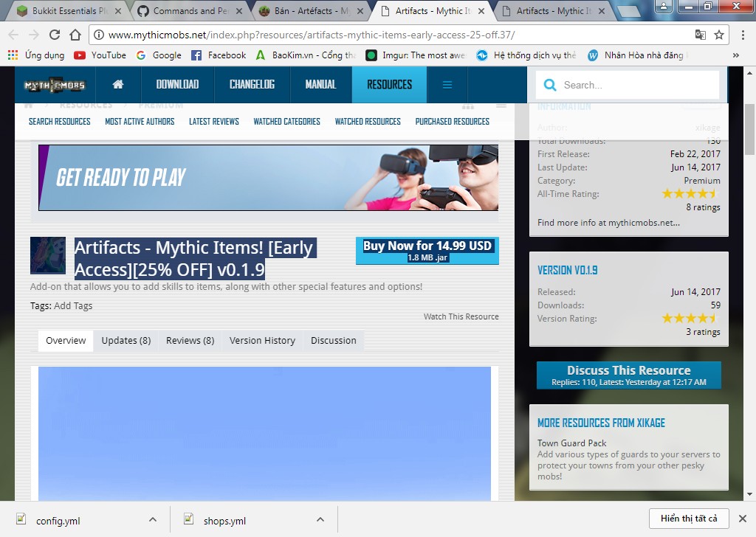Screen dimensions: 756x537
Task: Click the resource avatar thumbnail
Action: point(48,255)
